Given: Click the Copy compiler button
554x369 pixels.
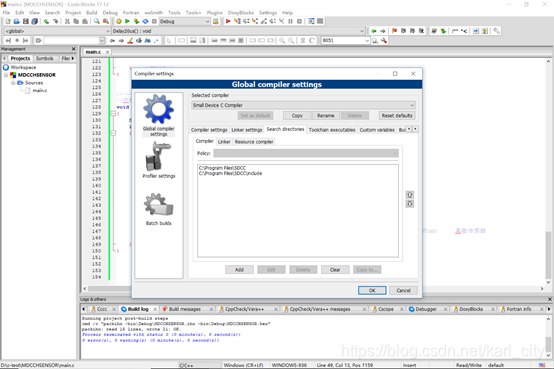Looking at the screenshot, I should click(297, 116).
